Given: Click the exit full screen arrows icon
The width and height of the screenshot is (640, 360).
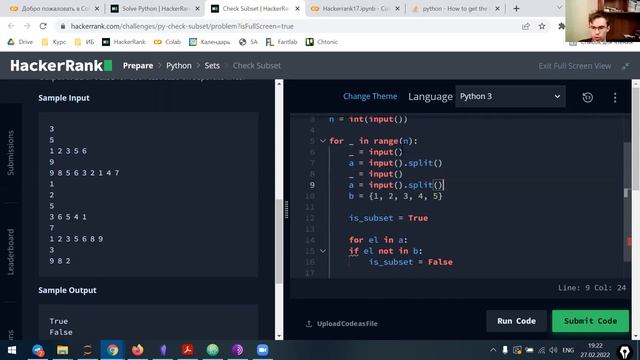Looking at the screenshot, I should [x=625, y=66].
